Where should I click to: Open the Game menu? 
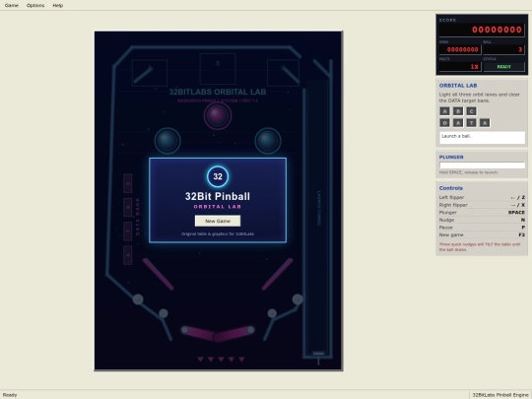click(x=11, y=6)
